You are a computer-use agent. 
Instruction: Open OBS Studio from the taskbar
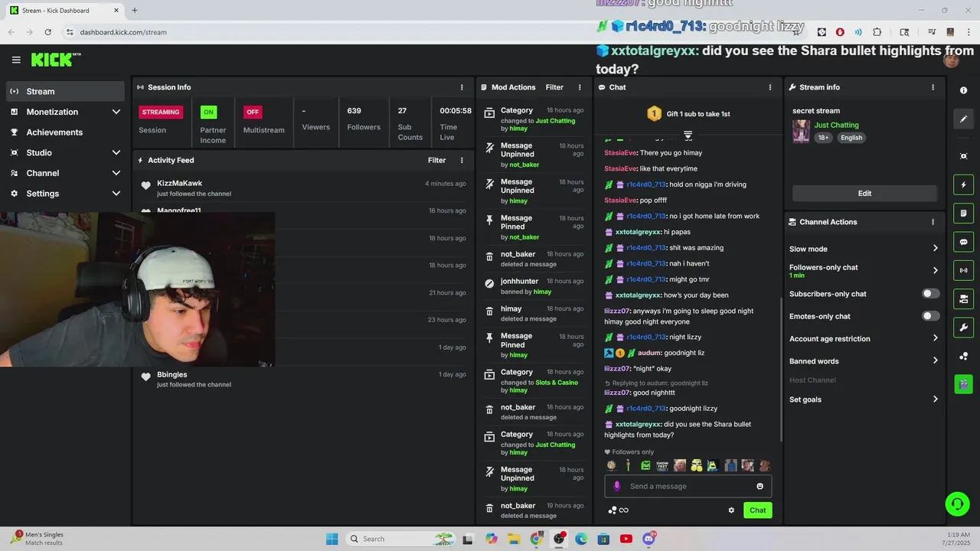(559, 539)
